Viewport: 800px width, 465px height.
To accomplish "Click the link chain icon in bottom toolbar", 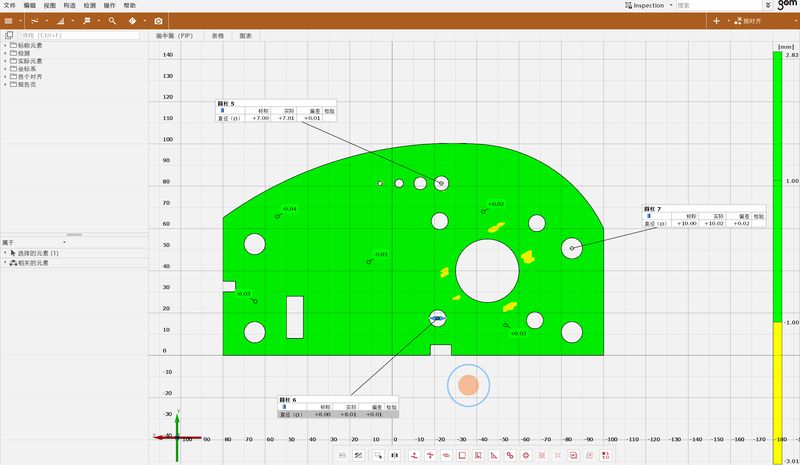I will pos(511,456).
